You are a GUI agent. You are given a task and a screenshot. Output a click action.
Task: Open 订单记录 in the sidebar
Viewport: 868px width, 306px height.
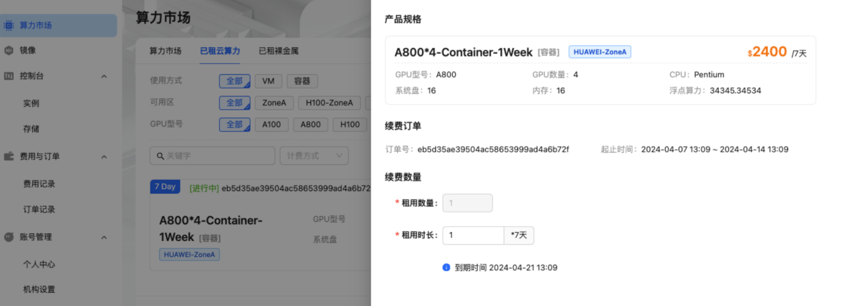(x=39, y=209)
